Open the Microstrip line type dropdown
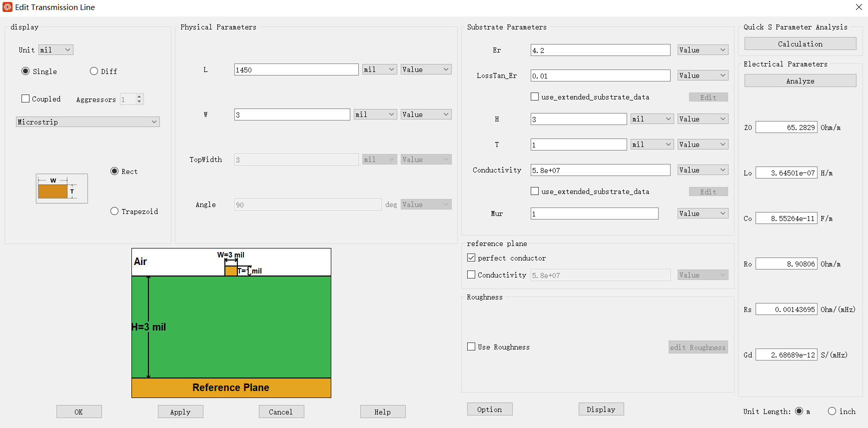 88,121
